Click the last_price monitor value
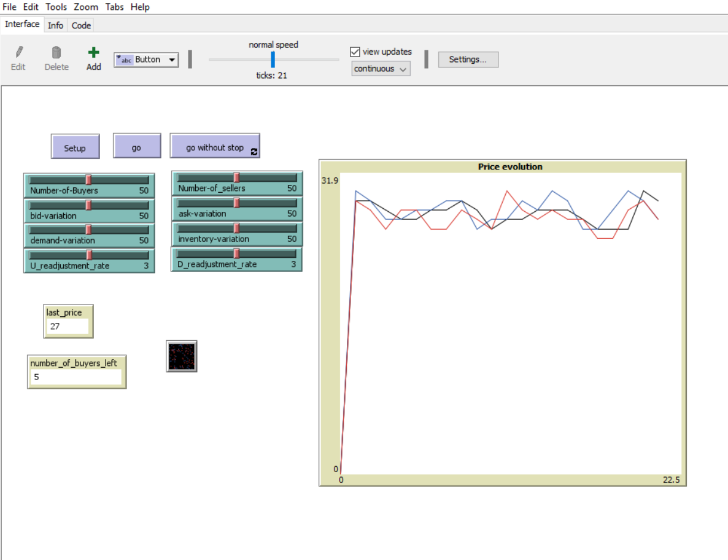Screen dimensions: 728x560 tap(66, 326)
